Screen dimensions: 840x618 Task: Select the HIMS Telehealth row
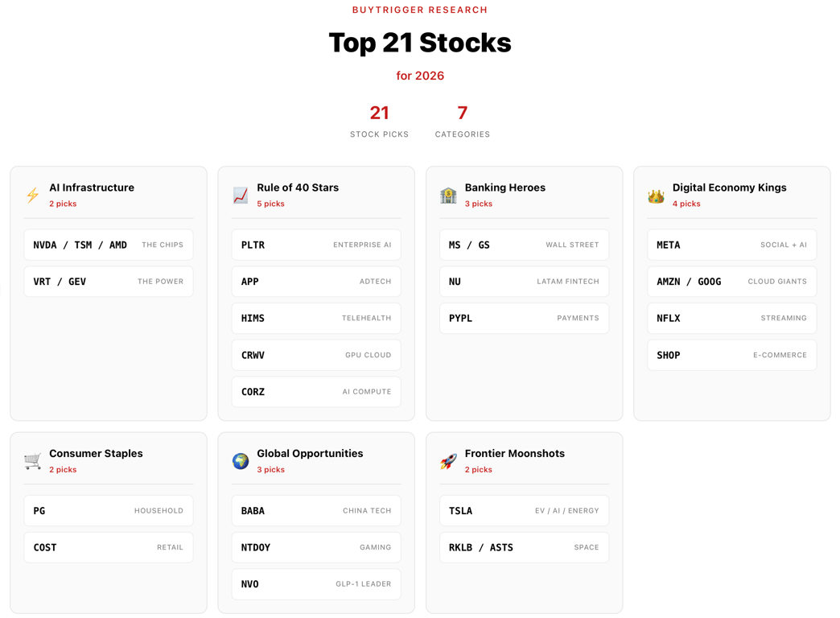tap(316, 318)
